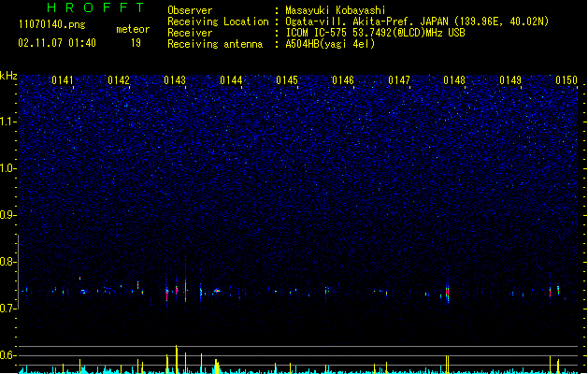Click the 0149 time marker

(510, 80)
